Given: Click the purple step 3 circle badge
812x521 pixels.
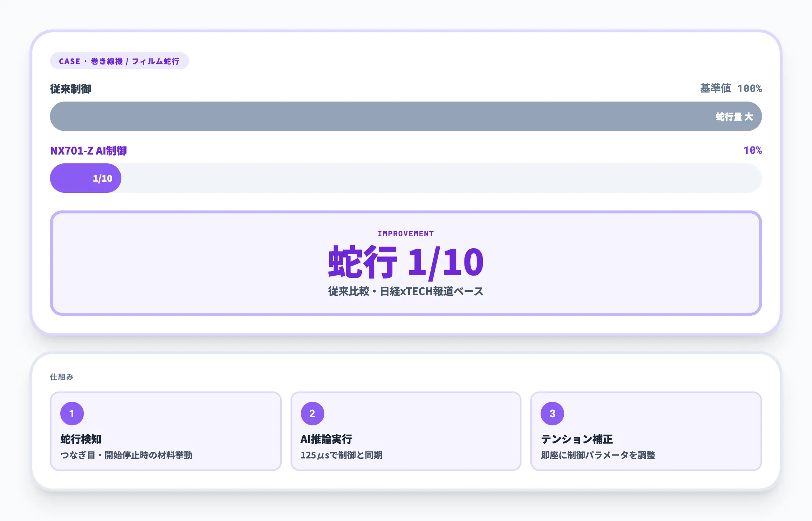Looking at the screenshot, I should coord(552,414).
